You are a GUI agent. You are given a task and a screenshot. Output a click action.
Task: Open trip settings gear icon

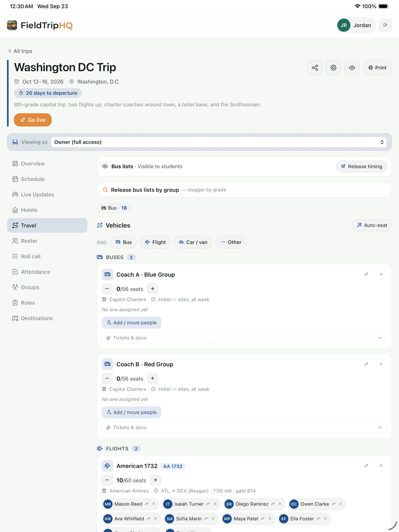click(x=333, y=68)
